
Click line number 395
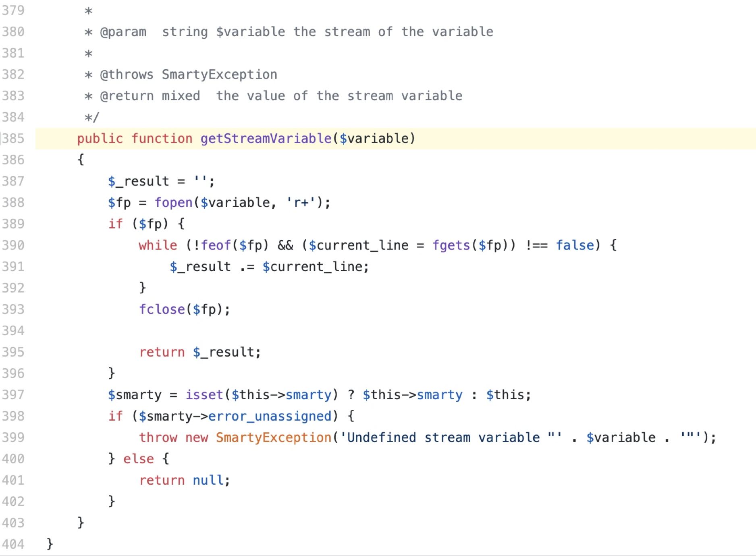tap(13, 352)
